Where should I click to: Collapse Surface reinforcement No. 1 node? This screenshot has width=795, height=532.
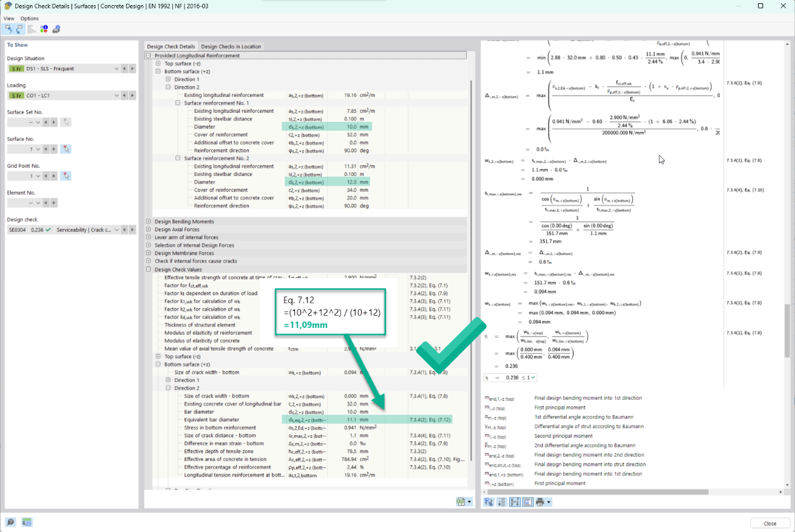(178, 103)
